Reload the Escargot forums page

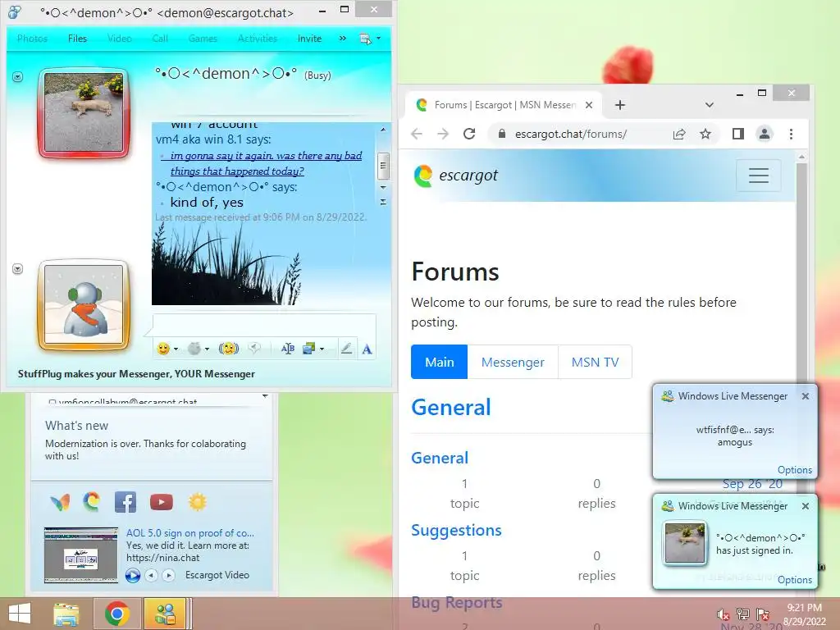click(469, 134)
